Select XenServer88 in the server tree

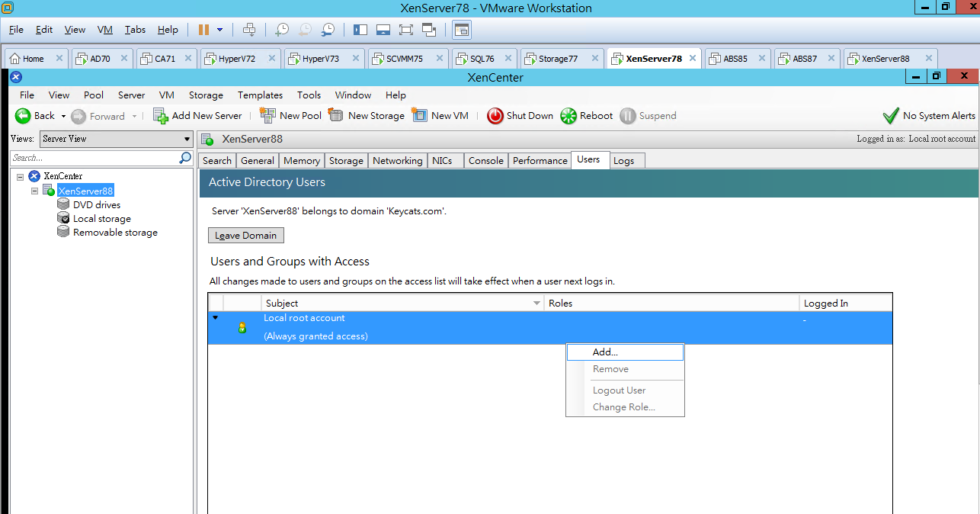(x=85, y=191)
